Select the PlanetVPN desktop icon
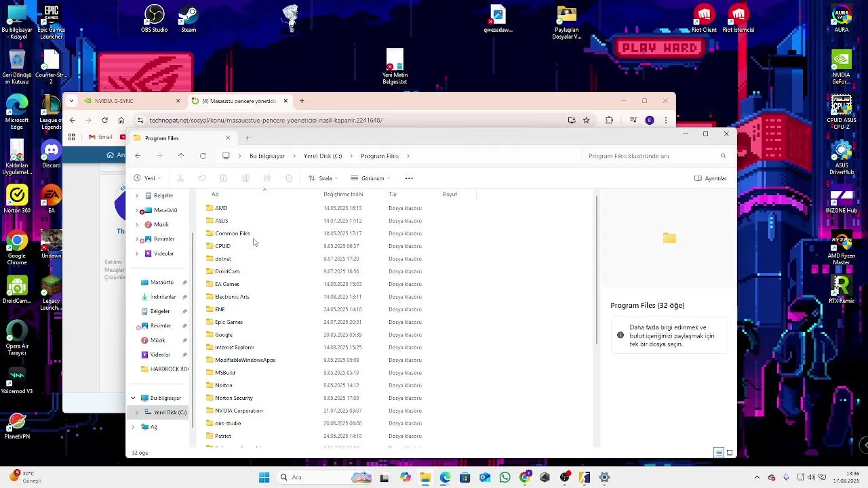The image size is (868, 488). 17,426
